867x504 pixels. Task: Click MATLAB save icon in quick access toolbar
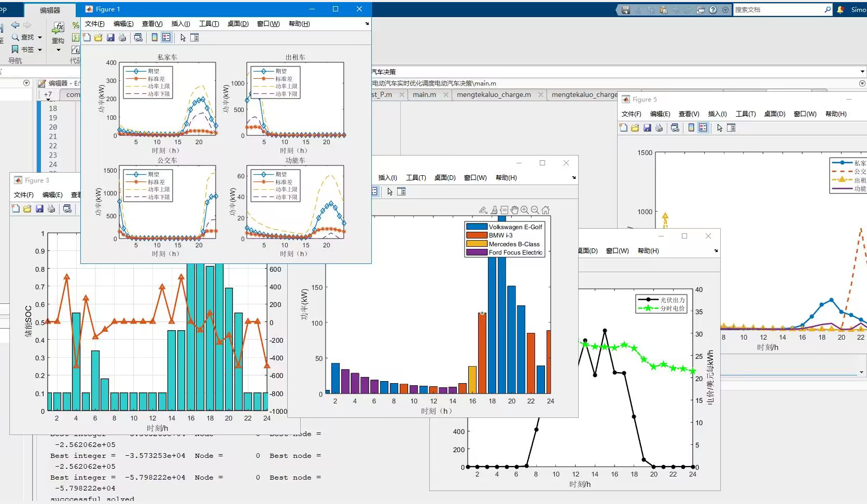(626, 10)
